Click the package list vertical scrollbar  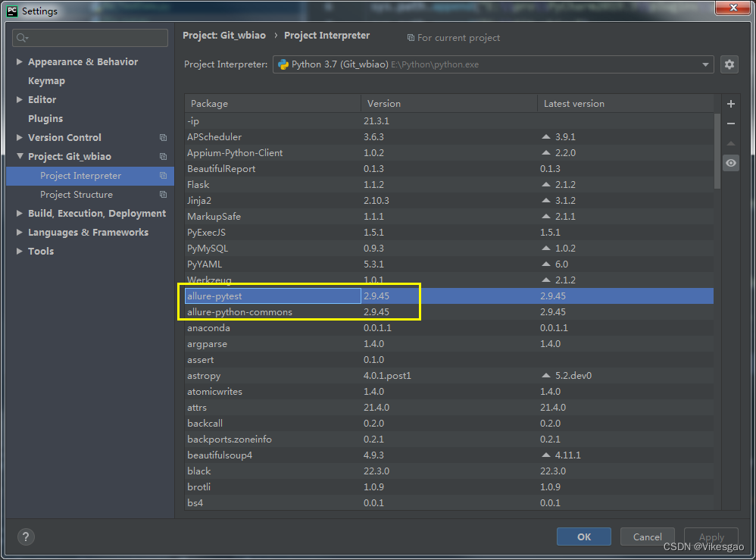717,152
